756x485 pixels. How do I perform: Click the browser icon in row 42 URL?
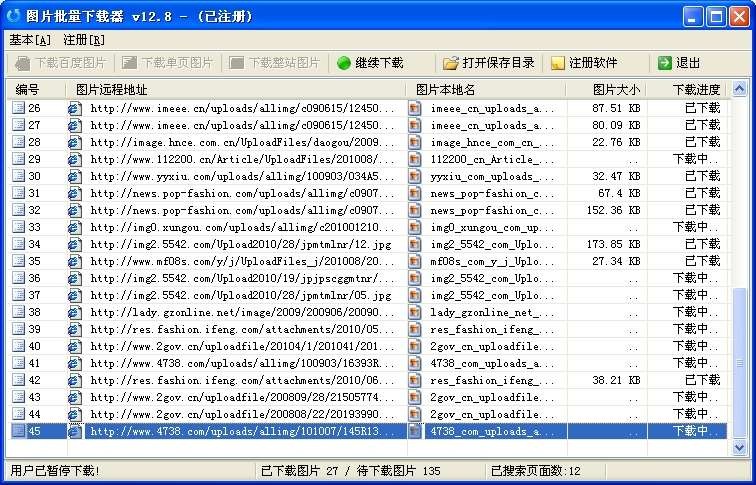tap(75, 380)
